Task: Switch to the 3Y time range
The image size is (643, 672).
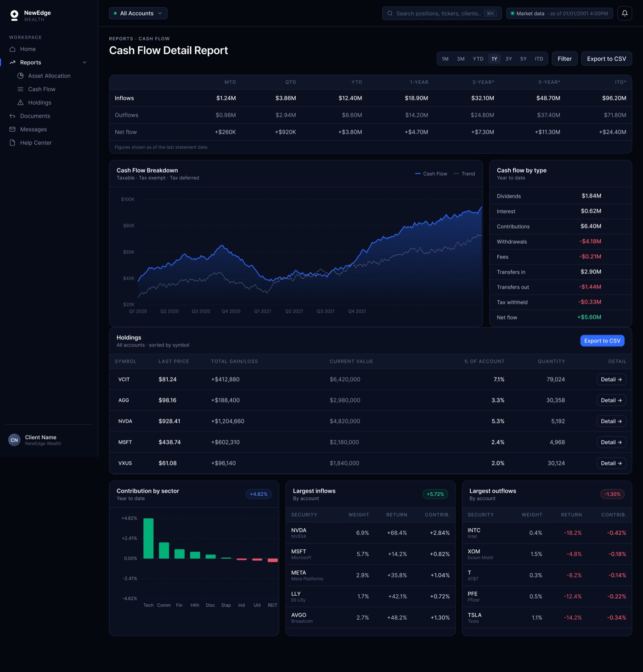Action: (508, 59)
